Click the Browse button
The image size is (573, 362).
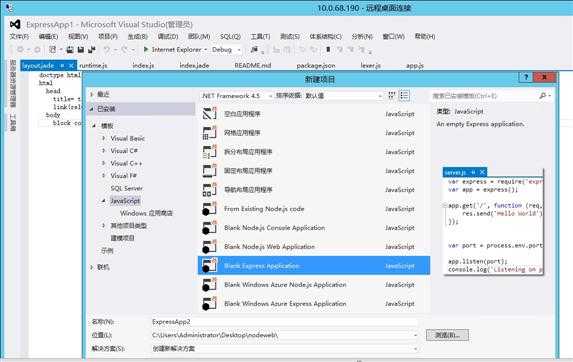tap(447, 335)
